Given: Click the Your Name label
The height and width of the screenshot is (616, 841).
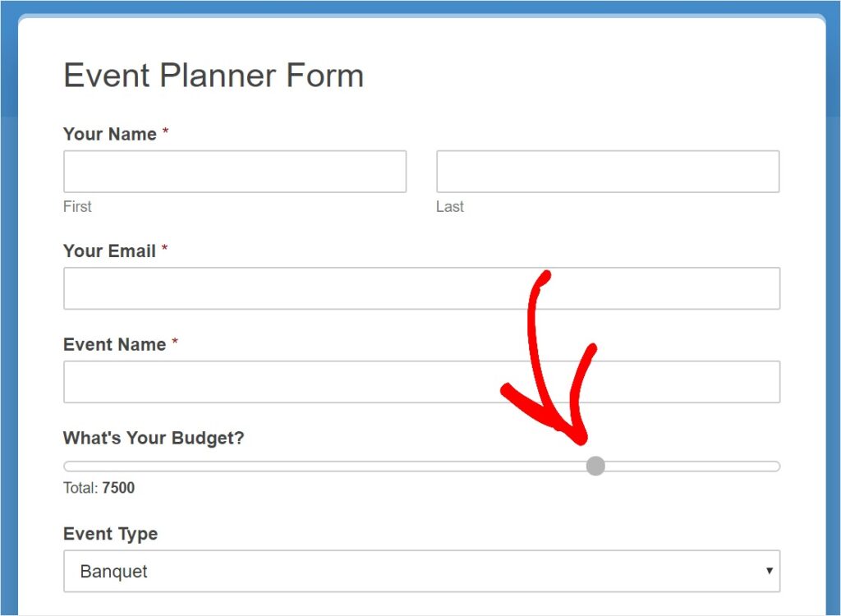Looking at the screenshot, I should [x=109, y=134].
